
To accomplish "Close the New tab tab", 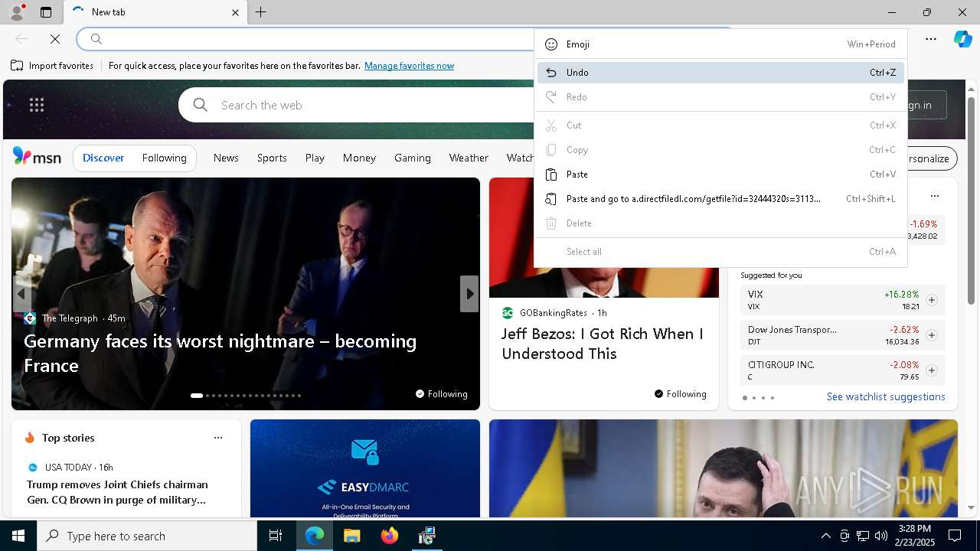I will pos(235,12).
